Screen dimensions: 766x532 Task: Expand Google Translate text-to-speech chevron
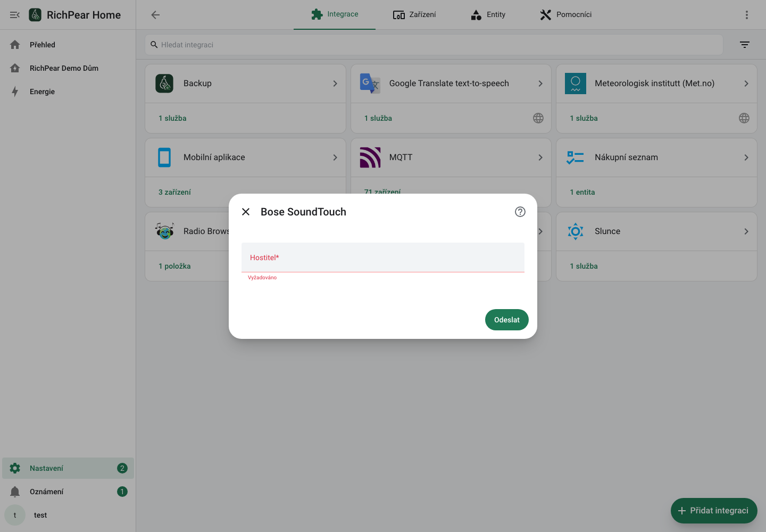click(x=540, y=84)
